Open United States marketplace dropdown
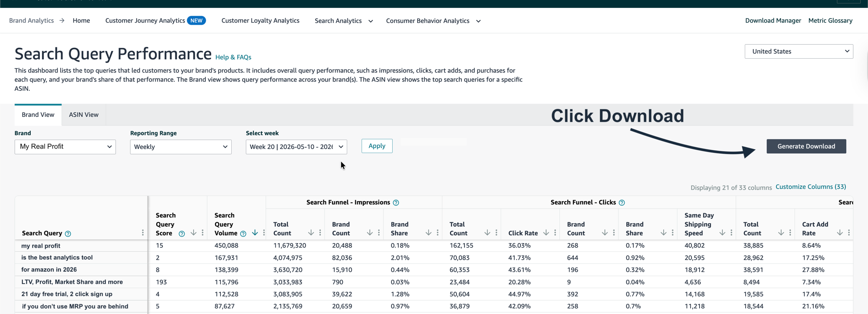This screenshot has height=314, width=868. coord(799,51)
